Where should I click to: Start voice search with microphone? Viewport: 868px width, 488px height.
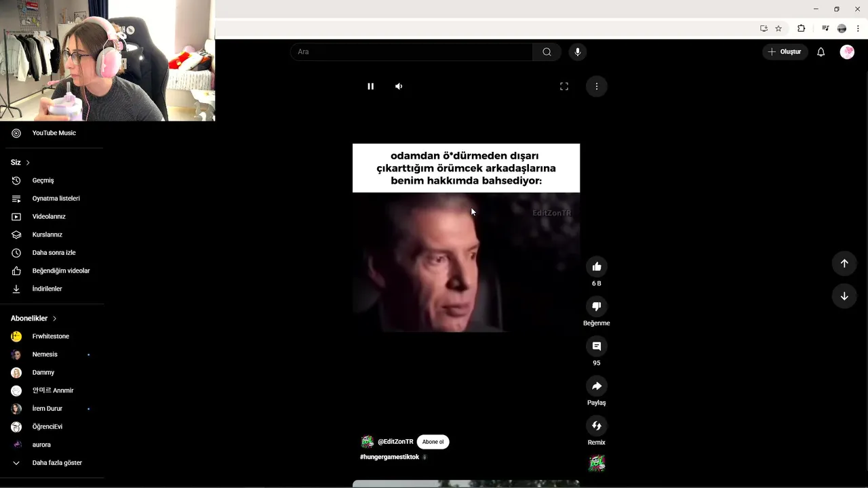click(577, 52)
